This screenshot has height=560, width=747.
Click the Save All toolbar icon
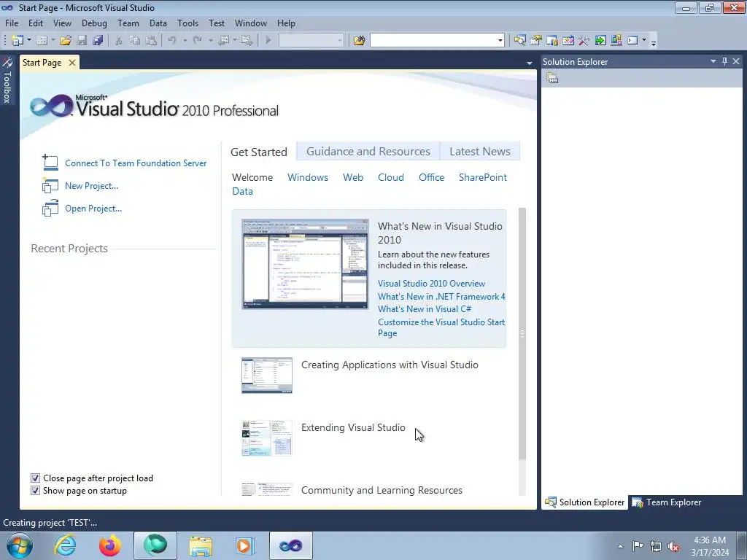point(98,41)
